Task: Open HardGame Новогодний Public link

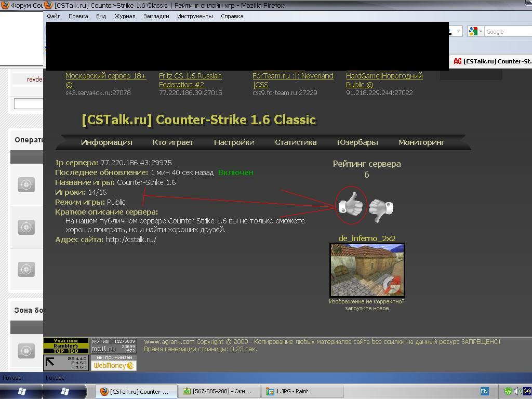Action: (384, 80)
